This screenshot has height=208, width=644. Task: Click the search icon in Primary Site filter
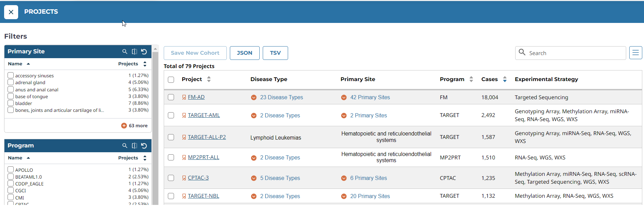125,51
